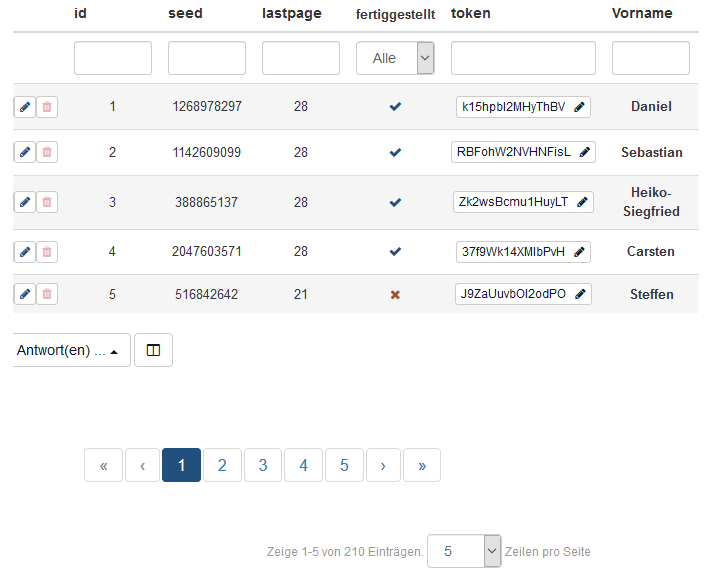Edit token 37f9Wk14XMIbPvH pencil icon
Screen dimensions: 722x576
tap(580, 252)
